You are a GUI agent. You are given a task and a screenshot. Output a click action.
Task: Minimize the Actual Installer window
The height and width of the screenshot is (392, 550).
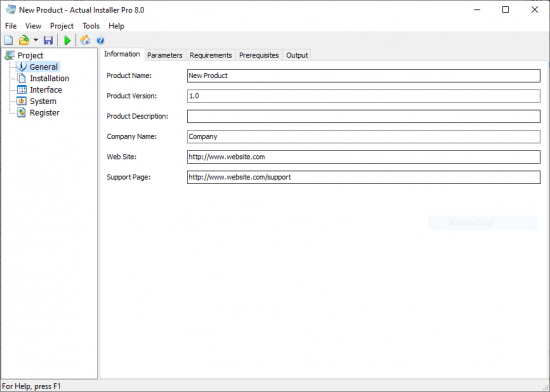(x=477, y=10)
